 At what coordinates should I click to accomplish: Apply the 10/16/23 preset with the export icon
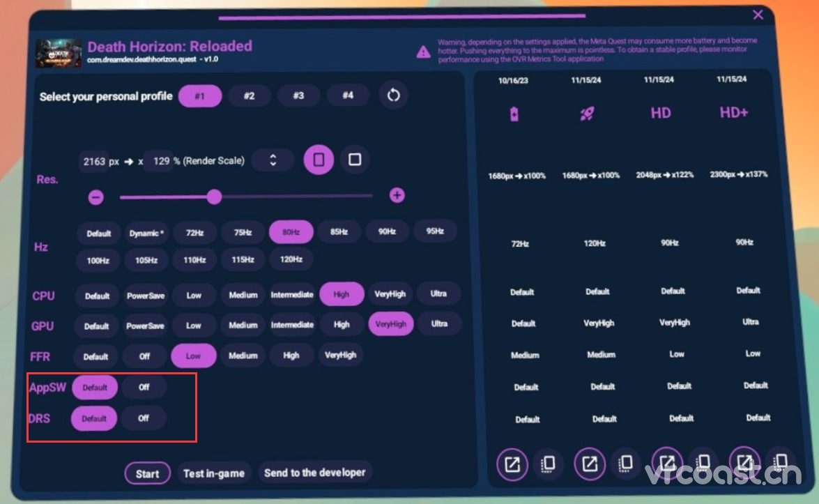click(512, 464)
